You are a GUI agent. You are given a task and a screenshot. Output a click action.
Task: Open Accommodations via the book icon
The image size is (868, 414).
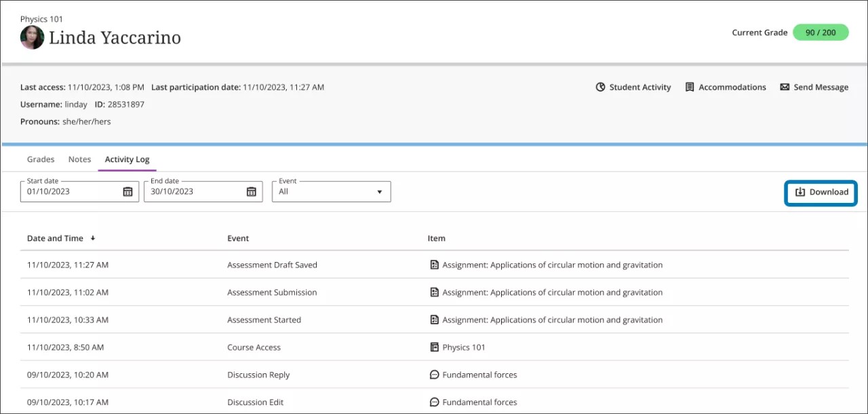[x=688, y=87]
